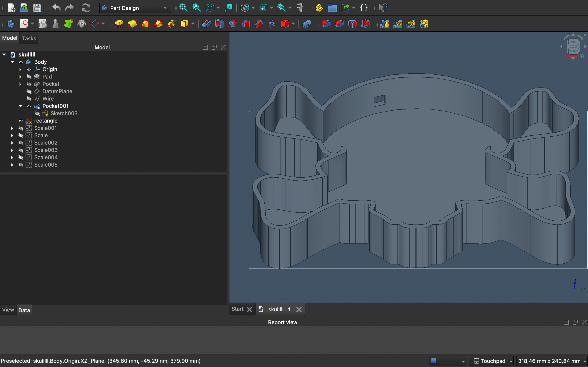This screenshot has width=588, height=367.
Task: Apply the Fillet tool
Action: pos(326,24)
